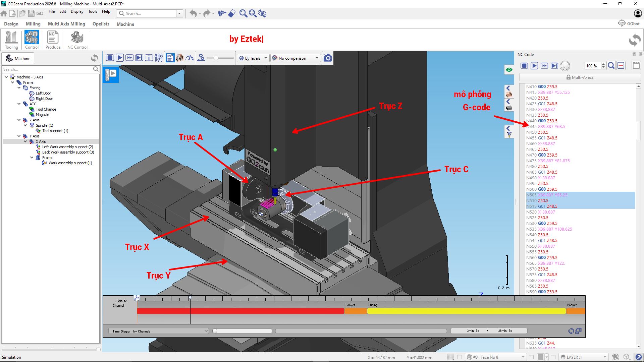
Task: Open the No comparison dropdown
Action: click(296, 58)
